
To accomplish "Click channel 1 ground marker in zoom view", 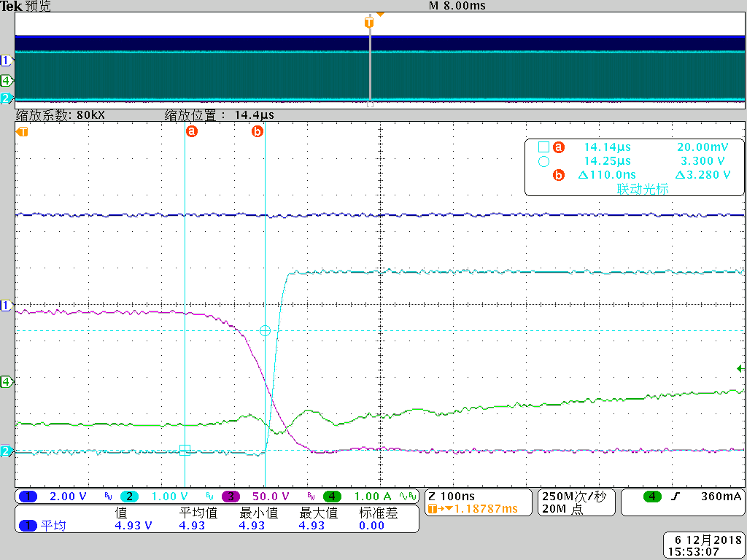I will coord(6,306).
